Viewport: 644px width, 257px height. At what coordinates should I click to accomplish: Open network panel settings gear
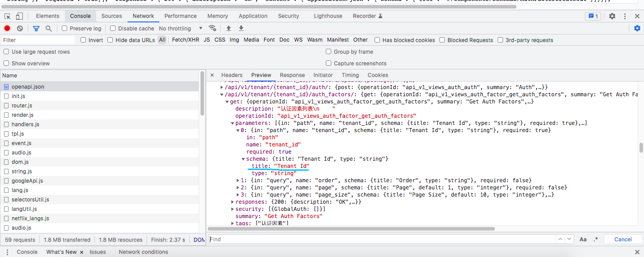click(637, 28)
